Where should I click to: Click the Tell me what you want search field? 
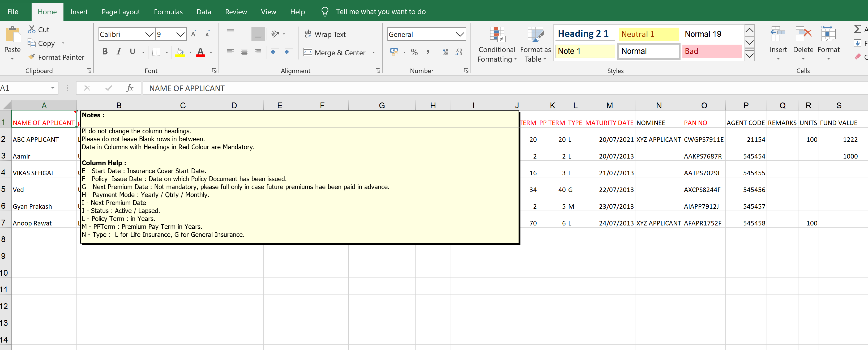tap(380, 12)
